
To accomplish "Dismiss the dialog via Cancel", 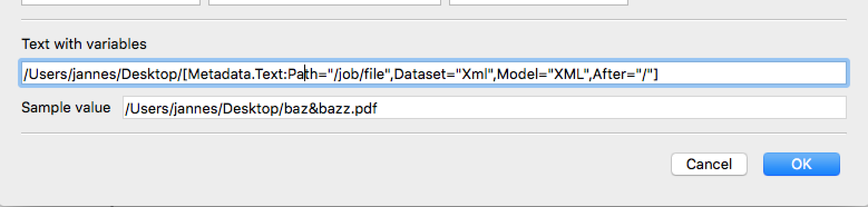I will point(709,164).
